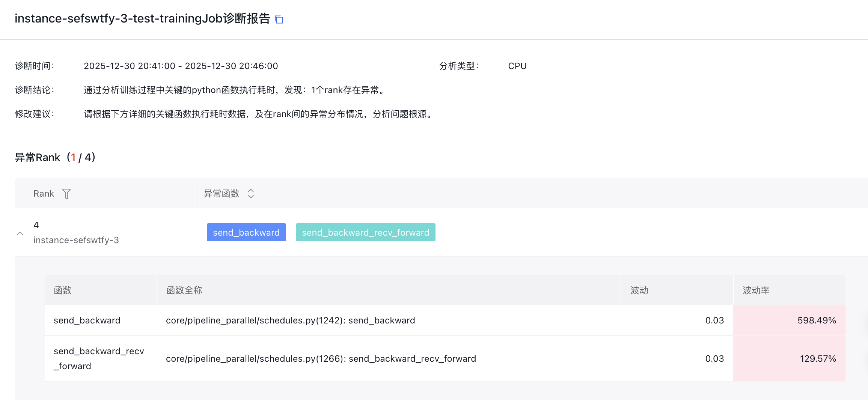Image resolution: width=868 pixels, height=406 pixels.
Task: Click the 波动 column header
Action: (x=639, y=290)
